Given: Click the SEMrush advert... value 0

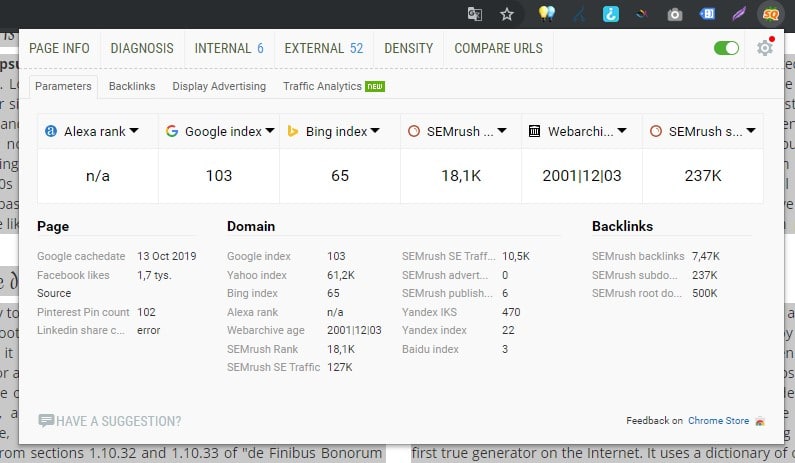Looking at the screenshot, I should 505,275.
